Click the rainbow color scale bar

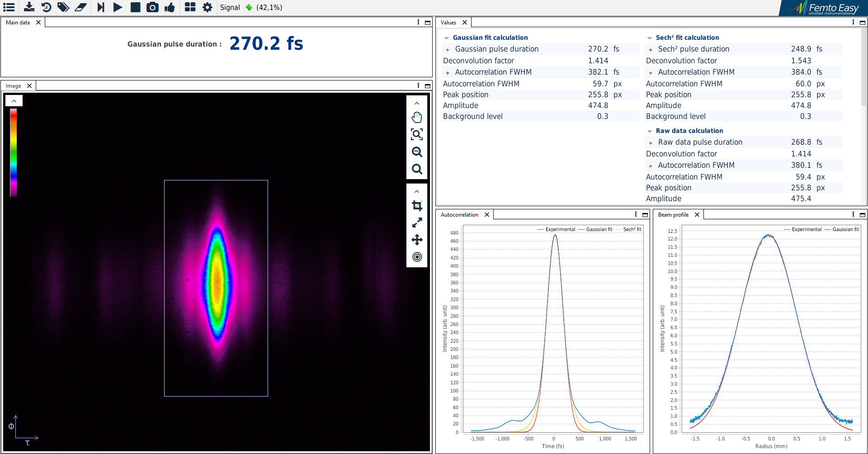tap(14, 152)
